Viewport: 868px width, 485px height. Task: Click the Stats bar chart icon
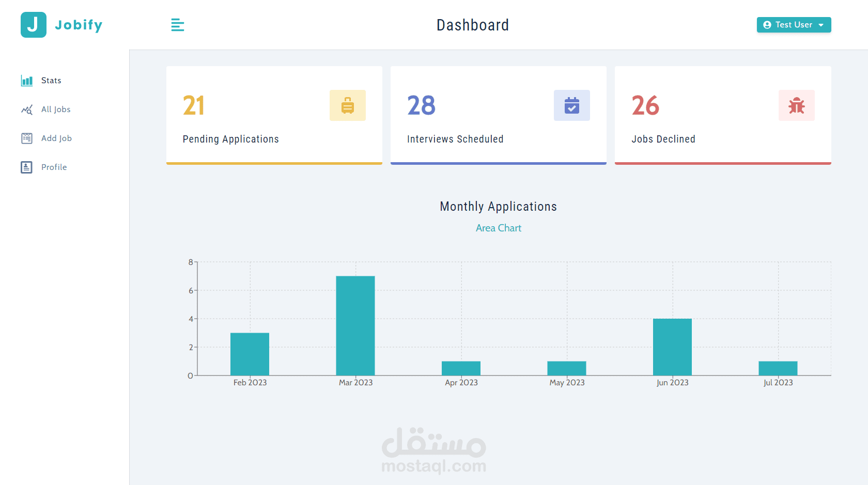27,81
